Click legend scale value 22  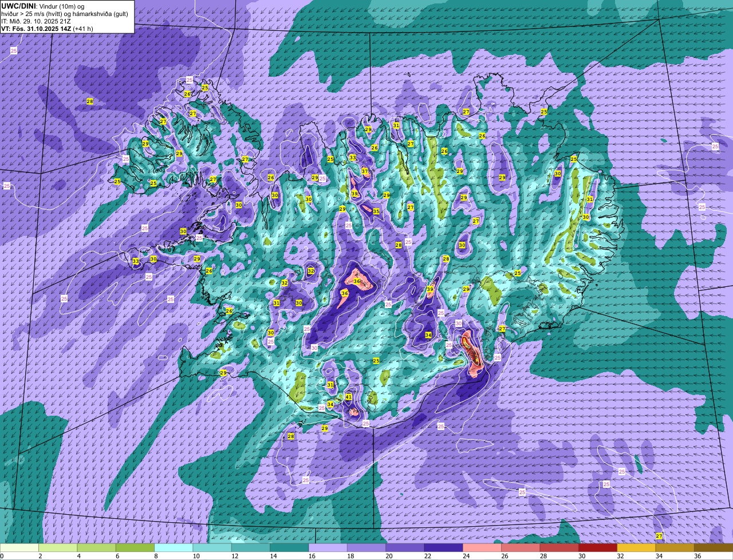click(x=428, y=556)
